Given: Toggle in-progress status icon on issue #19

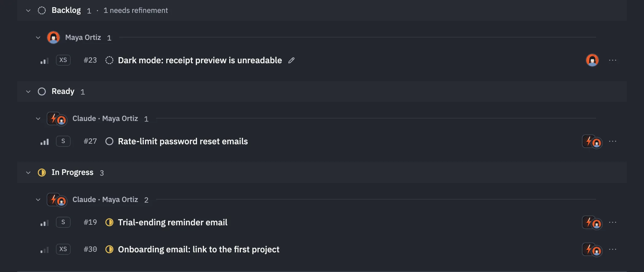Looking at the screenshot, I should coord(109,222).
